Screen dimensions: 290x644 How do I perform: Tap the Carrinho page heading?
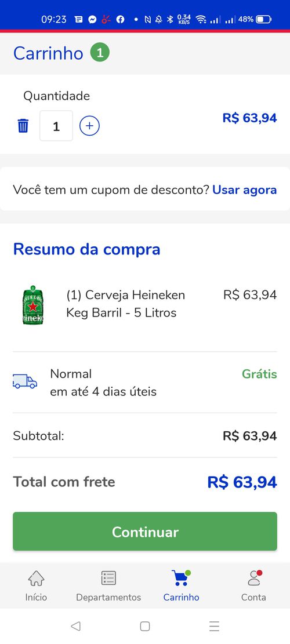48,53
